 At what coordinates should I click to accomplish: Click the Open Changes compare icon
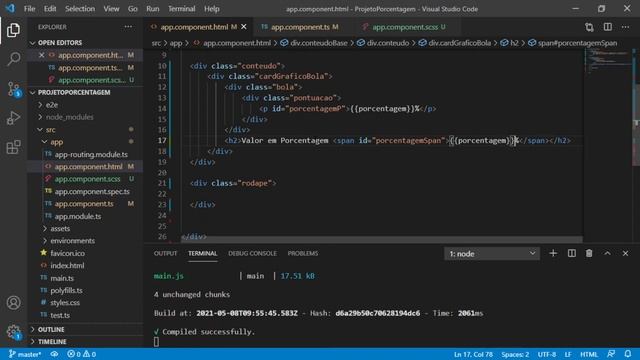coord(589,27)
